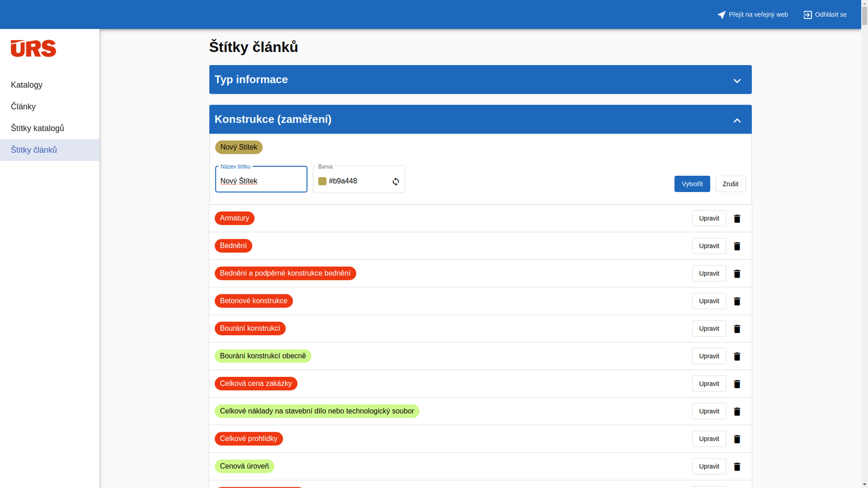Viewport: 868px width, 488px height.
Task: Regenerate random color with refresh icon
Action: coord(395,182)
